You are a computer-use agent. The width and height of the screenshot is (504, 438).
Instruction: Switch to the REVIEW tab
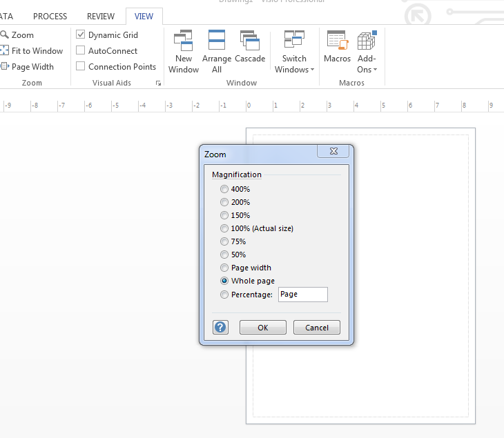click(101, 17)
